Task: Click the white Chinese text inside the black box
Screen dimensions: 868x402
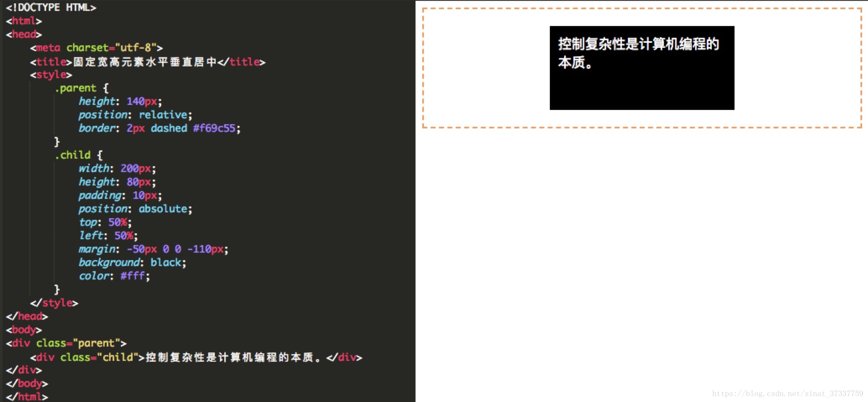Action: [x=638, y=53]
